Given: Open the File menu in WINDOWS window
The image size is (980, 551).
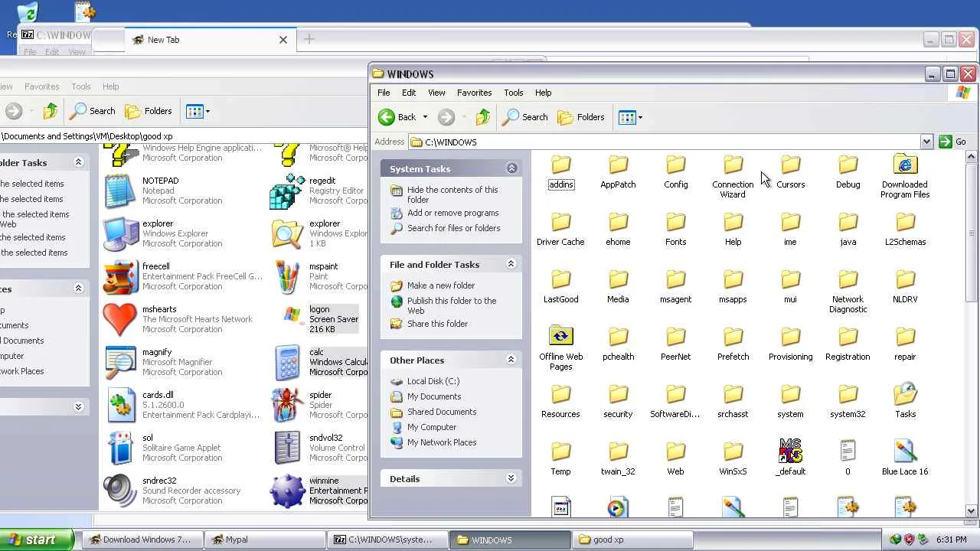Looking at the screenshot, I should [x=384, y=93].
